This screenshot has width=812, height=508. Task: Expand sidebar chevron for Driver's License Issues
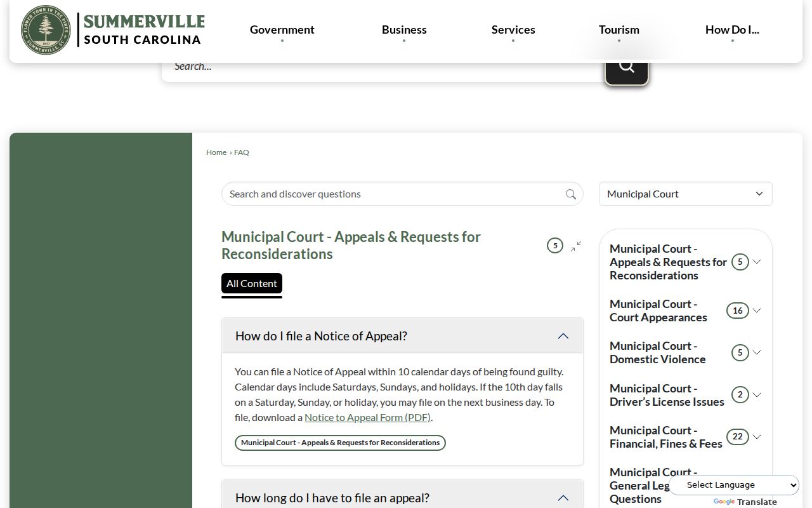point(757,395)
